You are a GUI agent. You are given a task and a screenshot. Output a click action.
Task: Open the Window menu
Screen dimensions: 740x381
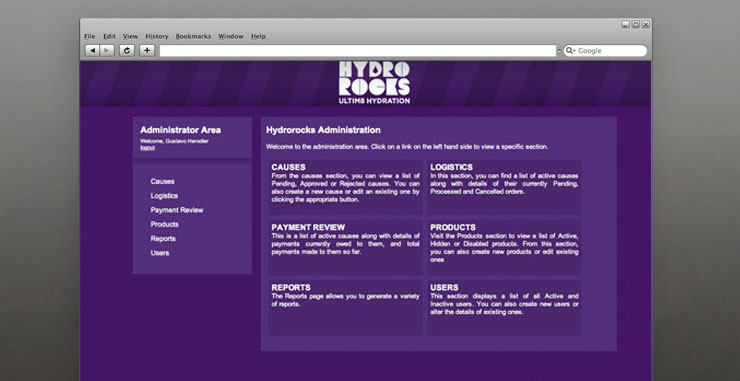(x=231, y=36)
